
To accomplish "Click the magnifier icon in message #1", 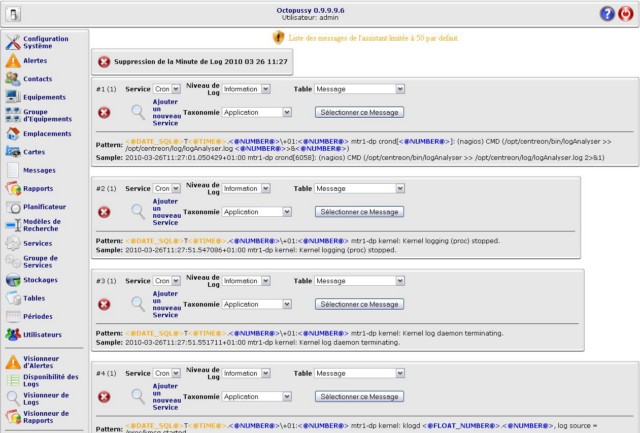I will click(x=138, y=113).
